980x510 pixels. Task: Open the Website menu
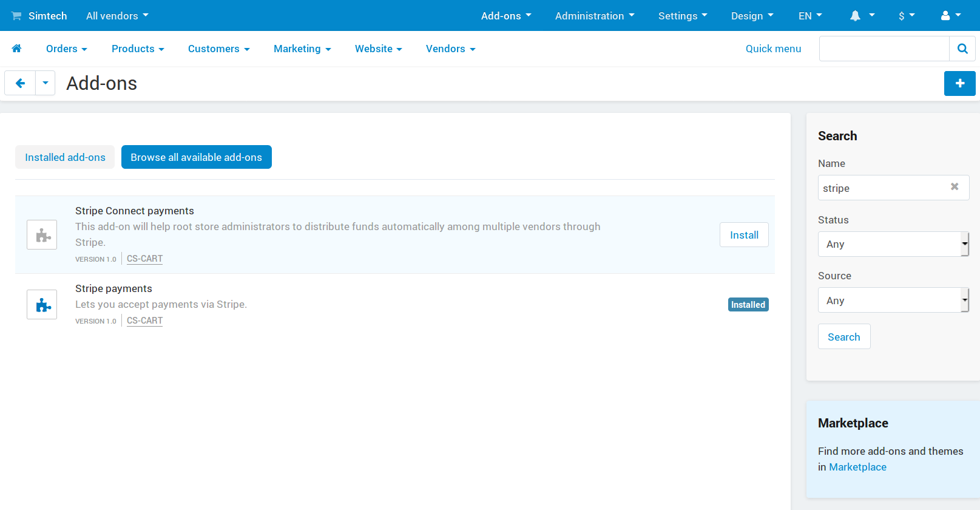point(379,49)
